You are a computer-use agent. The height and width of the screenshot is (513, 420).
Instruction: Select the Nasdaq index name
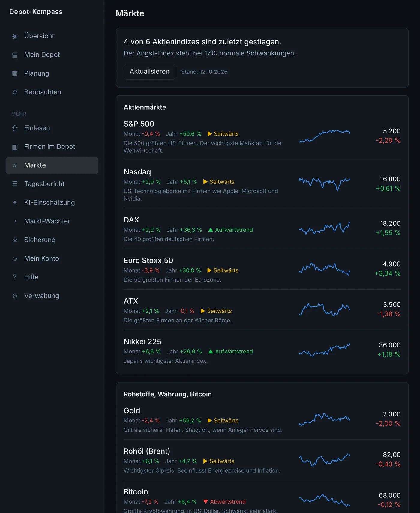tap(137, 172)
